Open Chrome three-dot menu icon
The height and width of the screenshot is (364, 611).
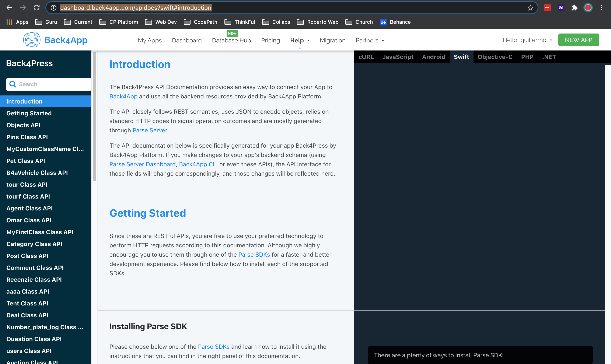pyautogui.click(x=601, y=8)
